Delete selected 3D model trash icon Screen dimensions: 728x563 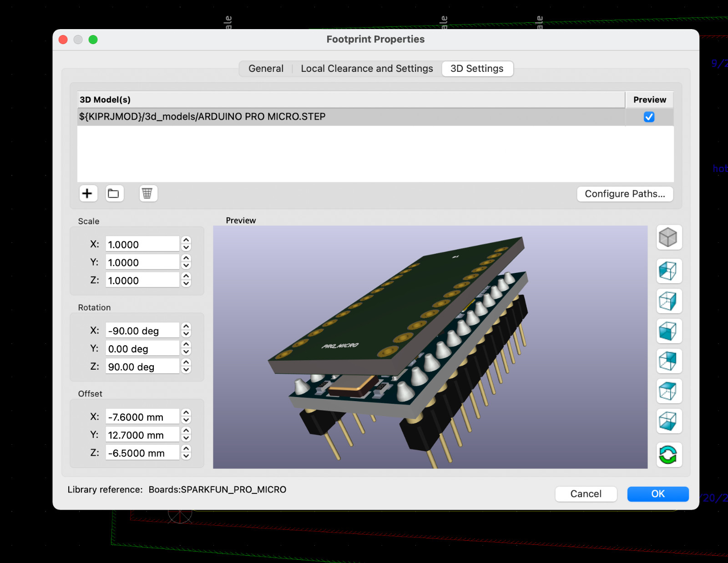148,193
